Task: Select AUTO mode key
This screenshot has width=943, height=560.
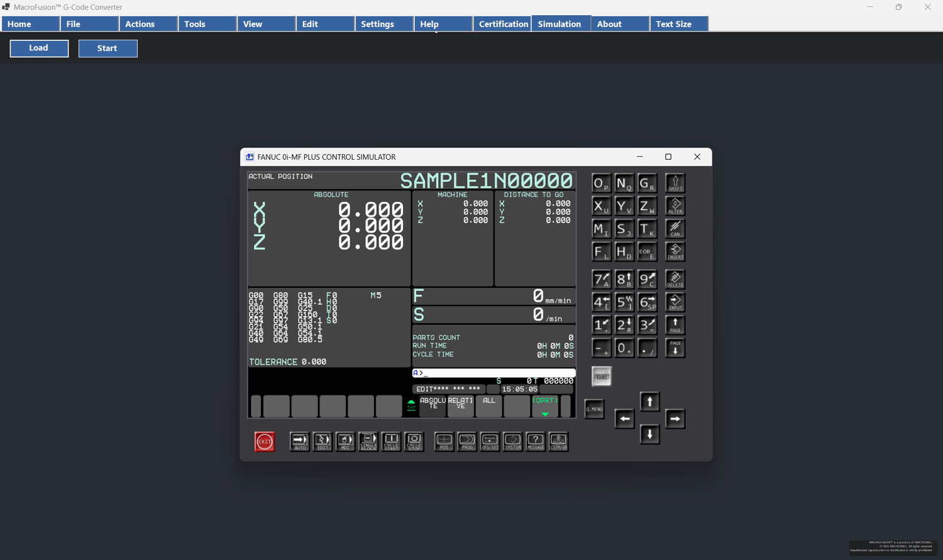Action: click(300, 441)
